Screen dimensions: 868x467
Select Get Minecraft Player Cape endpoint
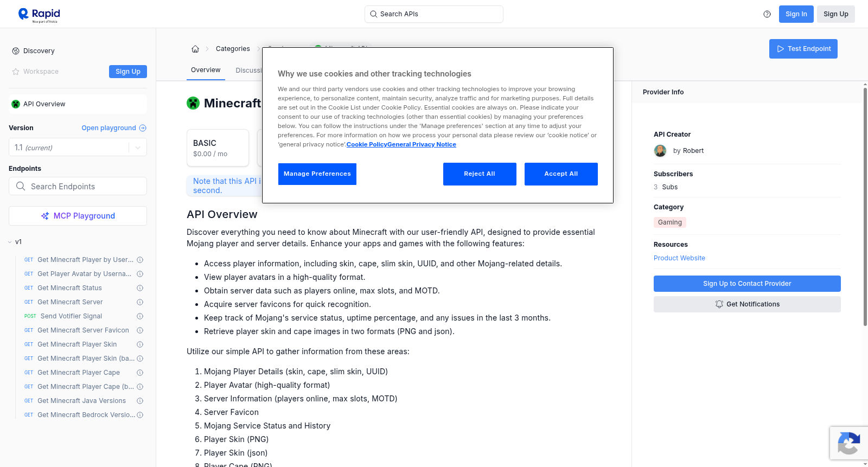pos(79,373)
